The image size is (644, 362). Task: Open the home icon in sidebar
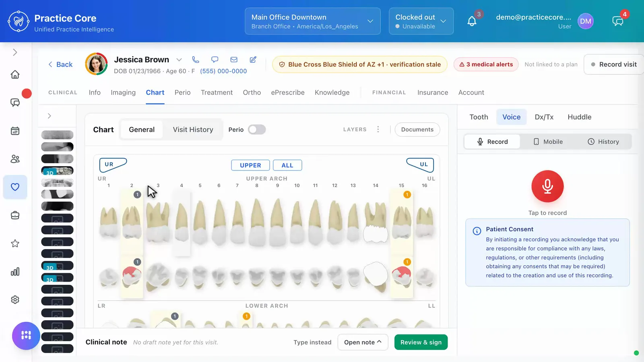[15, 74]
